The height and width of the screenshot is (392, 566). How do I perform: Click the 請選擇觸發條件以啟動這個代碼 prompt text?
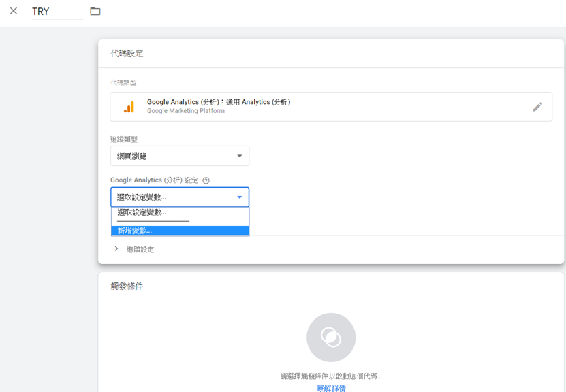pos(331,376)
